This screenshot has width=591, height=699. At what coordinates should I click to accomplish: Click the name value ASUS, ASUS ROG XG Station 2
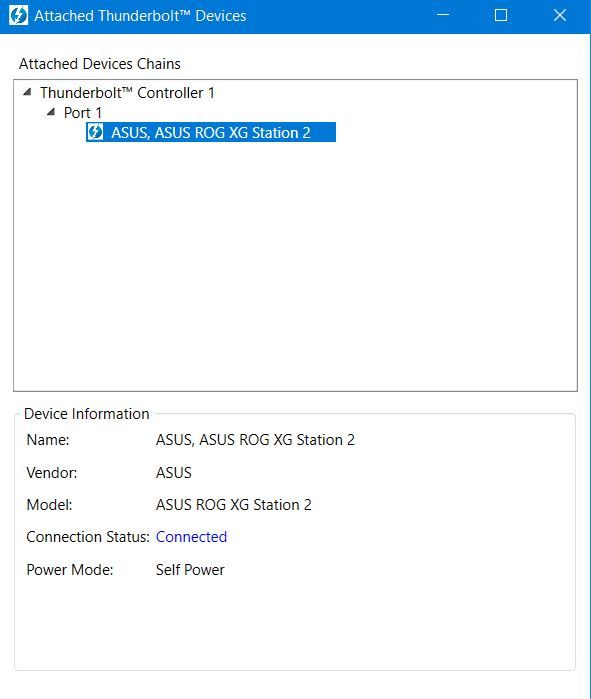coord(255,440)
